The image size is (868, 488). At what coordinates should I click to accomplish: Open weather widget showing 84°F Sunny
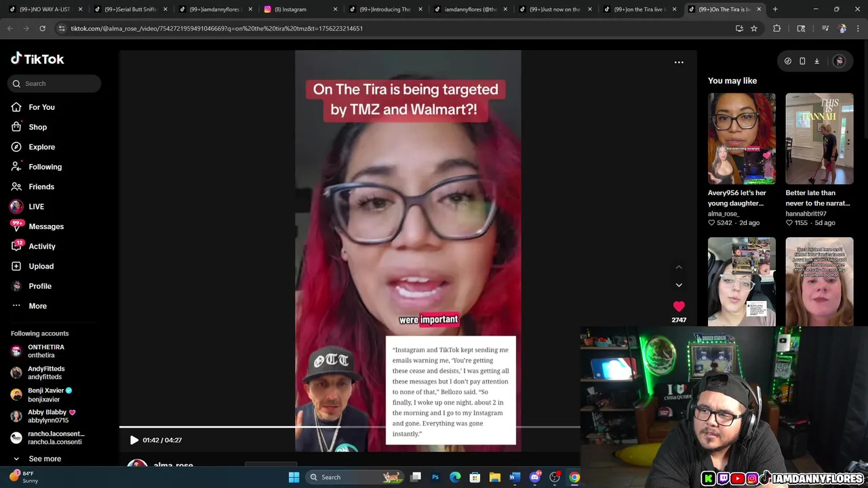23,477
